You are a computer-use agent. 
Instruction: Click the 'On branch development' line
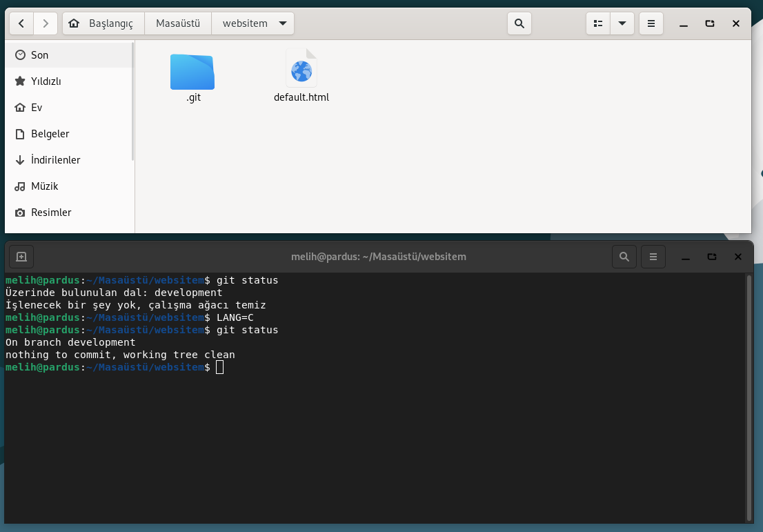pyautogui.click(x=70, y=342)
